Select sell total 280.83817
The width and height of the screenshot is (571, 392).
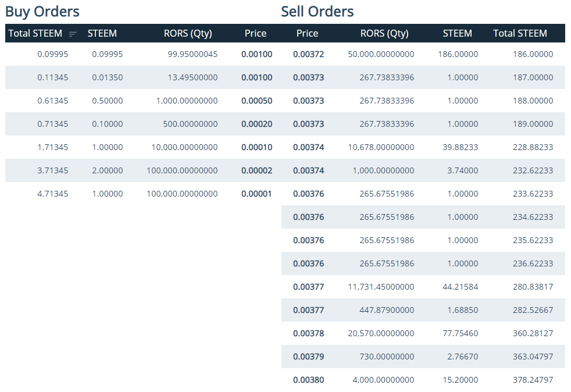coord(533,287)
